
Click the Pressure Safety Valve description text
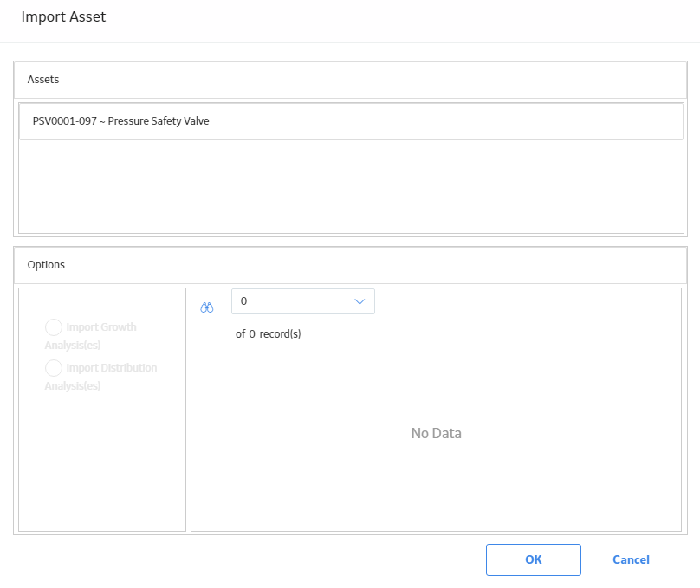159,121
